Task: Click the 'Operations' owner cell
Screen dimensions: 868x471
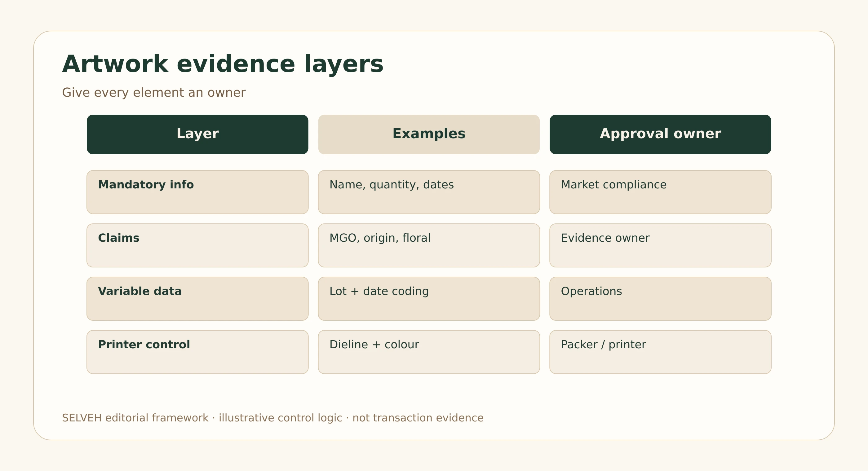Action: [x=660, y=298]
